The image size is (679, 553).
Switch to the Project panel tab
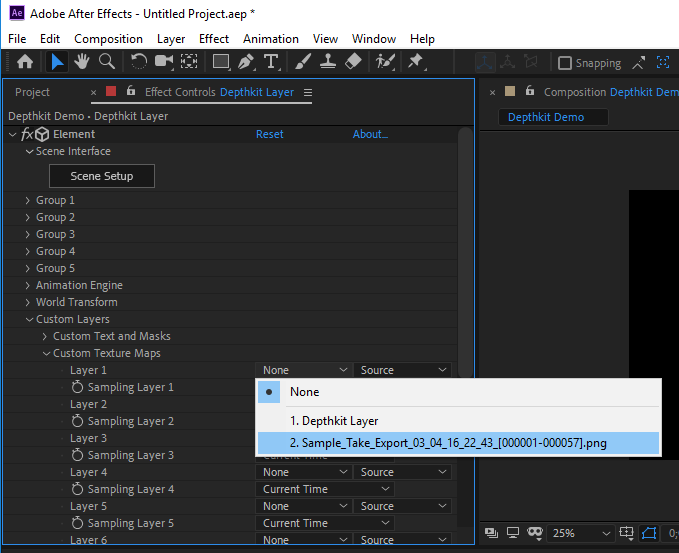[x=32, y=92]
